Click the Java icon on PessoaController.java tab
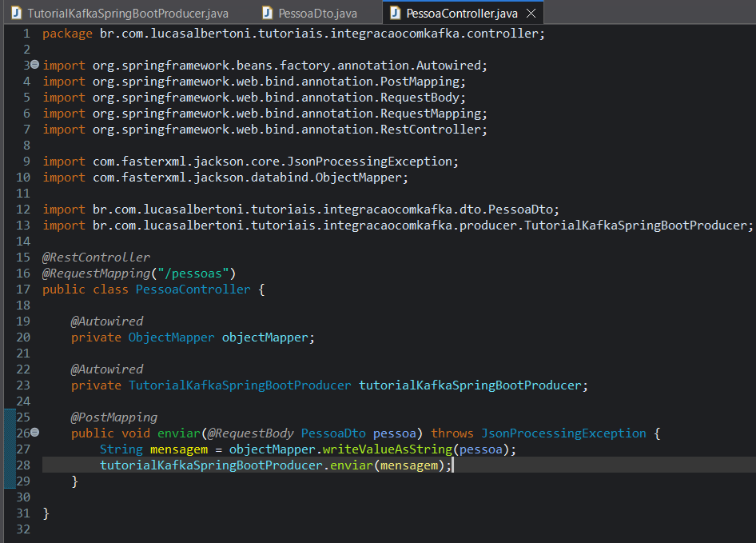 395,13
